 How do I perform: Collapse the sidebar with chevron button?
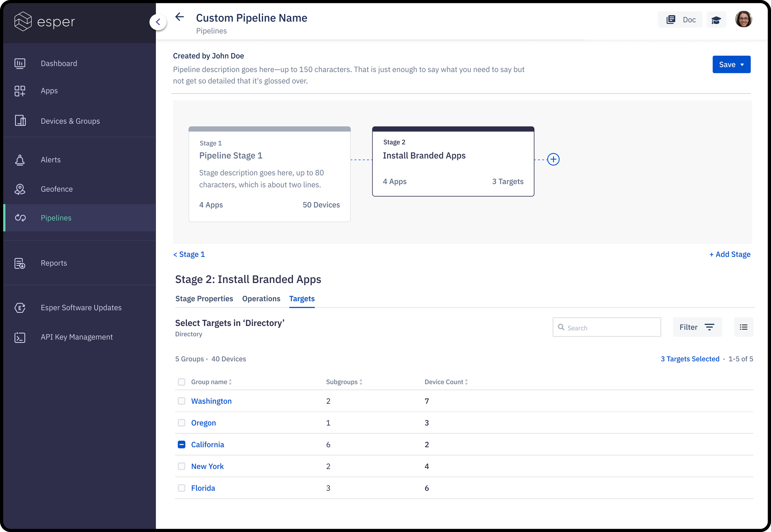click(x=158, y=22)
